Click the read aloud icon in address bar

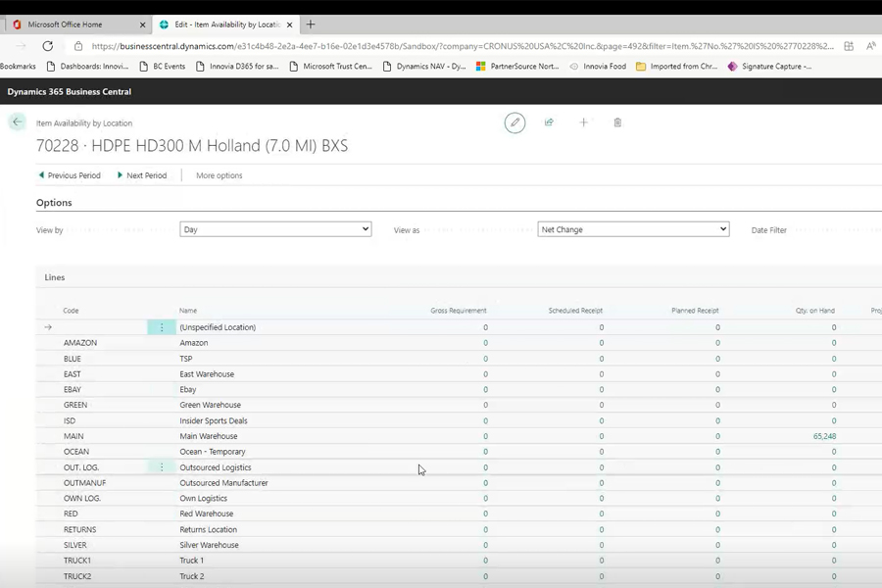(x=871, y=46)
